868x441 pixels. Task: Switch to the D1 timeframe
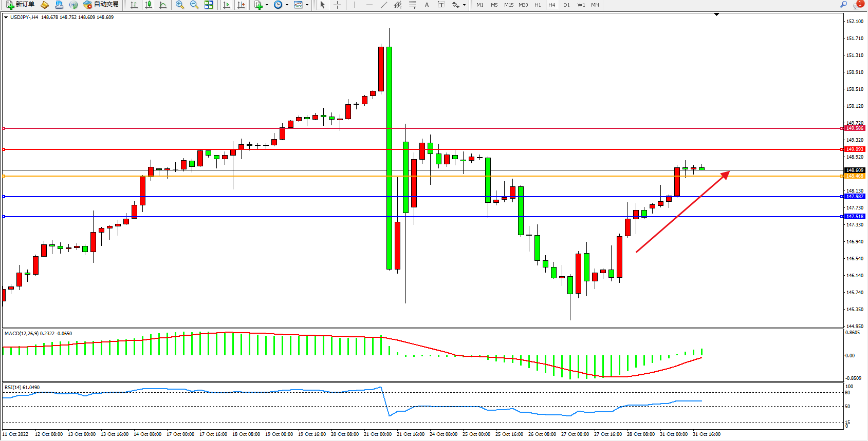point(566,5)
